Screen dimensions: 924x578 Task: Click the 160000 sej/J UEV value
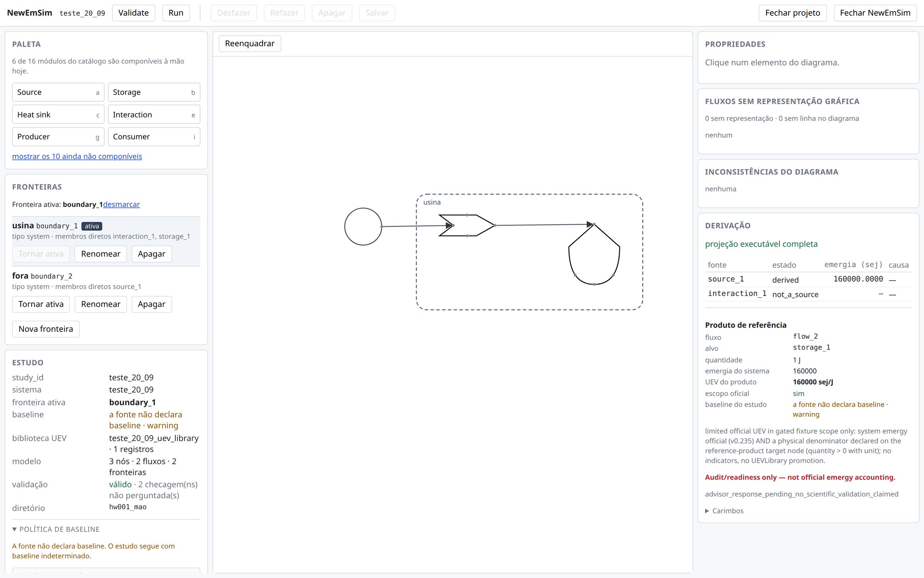[x=813, y=382]
